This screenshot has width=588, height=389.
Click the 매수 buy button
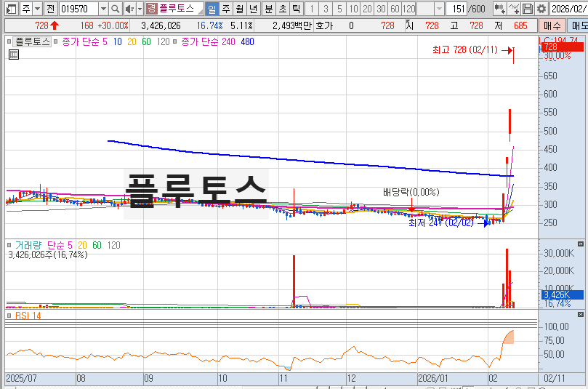click(552, 25)
